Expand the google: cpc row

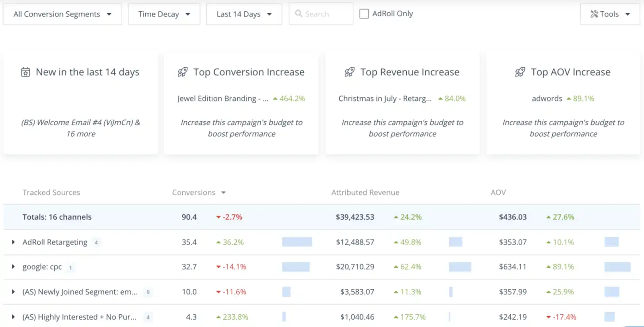(13, 267)
